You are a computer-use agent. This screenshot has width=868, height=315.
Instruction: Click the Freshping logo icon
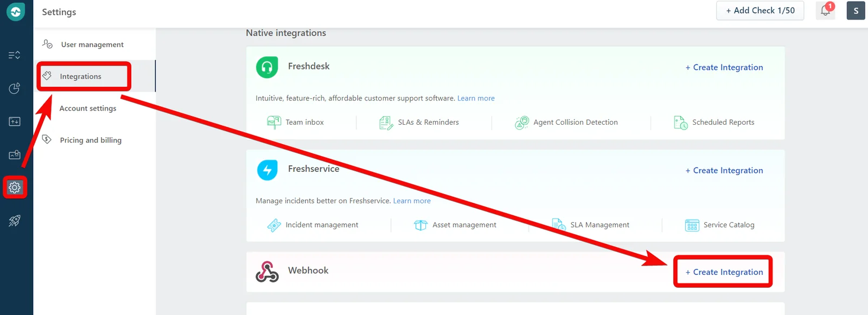pos(15,11)
